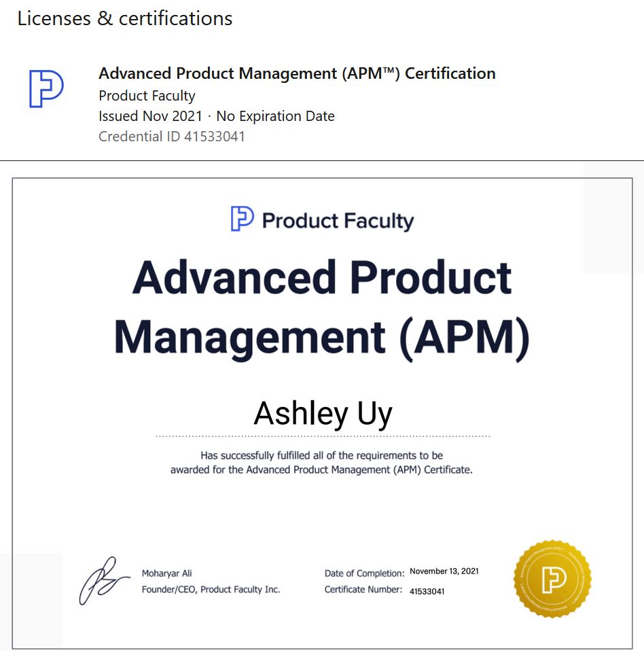Open the Product Faculty issuer name under the certification title
The image size is (644, 651).
click(x=147, y=96)
